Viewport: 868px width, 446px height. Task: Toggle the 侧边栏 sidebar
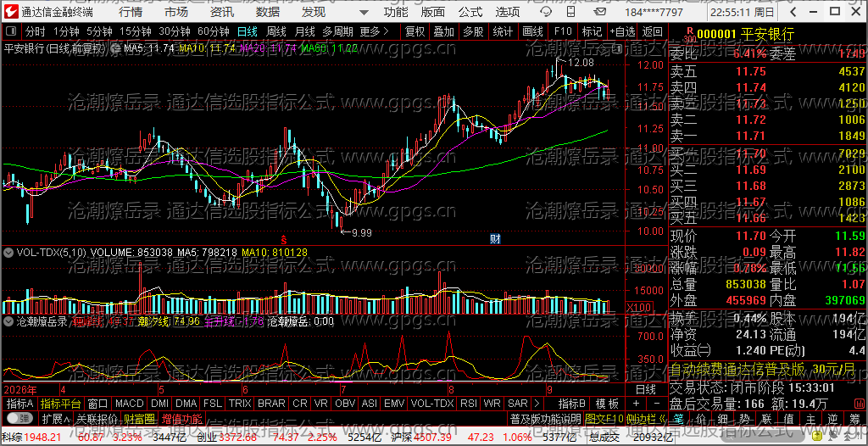(x=645, y=418)
